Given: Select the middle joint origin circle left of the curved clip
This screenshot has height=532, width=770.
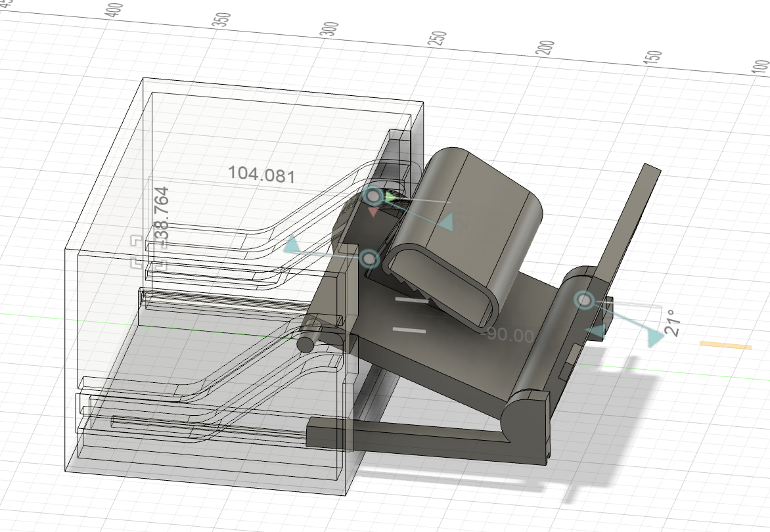Looking at the screenshot, I should 370,258.
